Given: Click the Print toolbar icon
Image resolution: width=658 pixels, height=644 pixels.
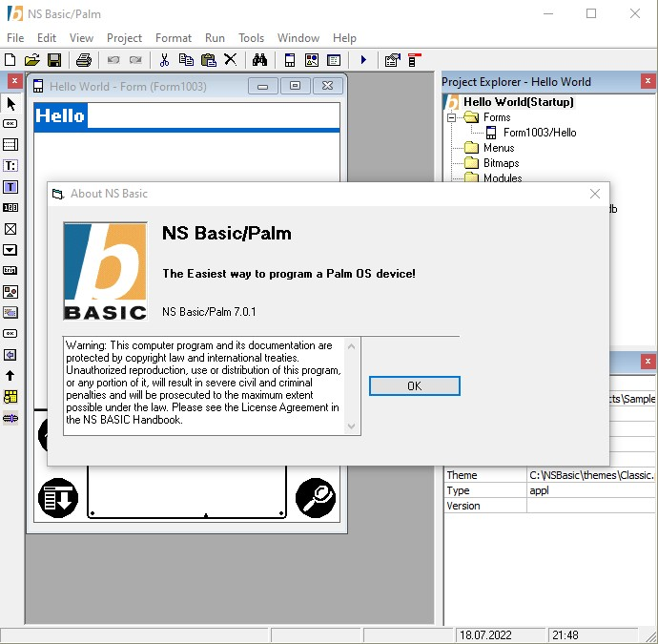Looking at the screenshot, I should (x=84, y=60).
